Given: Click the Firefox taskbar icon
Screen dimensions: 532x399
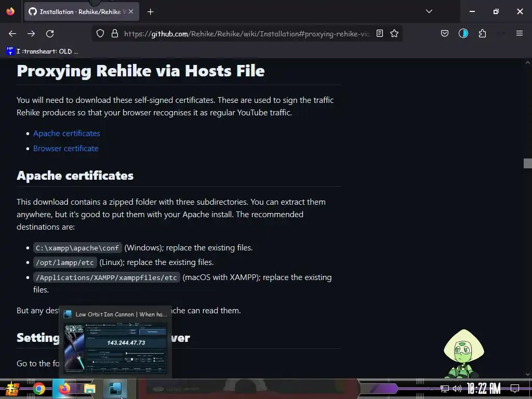Looking at the screenshot, I should click(64, 389).
